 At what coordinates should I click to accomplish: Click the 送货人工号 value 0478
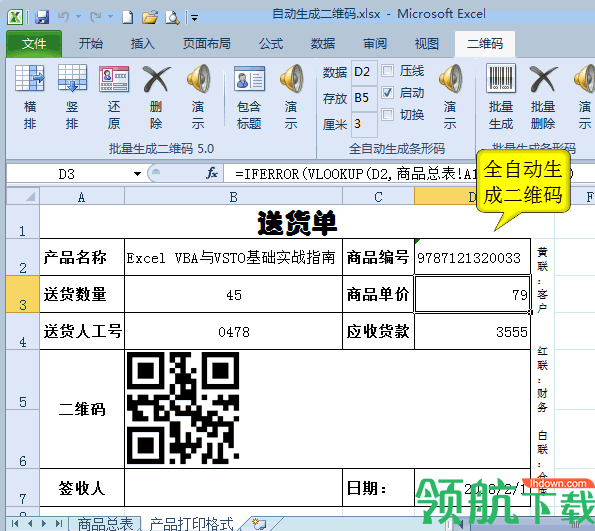pos(233,332)
